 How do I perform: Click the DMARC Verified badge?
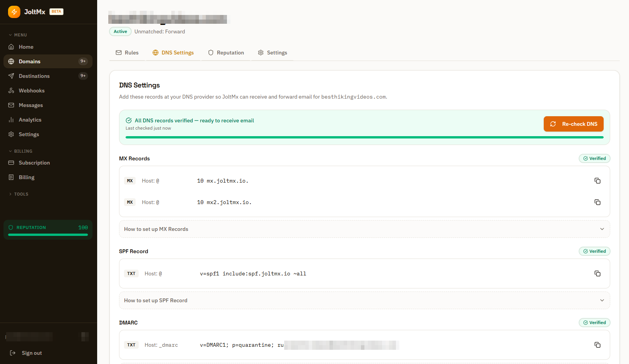click(x=594, y=323)
